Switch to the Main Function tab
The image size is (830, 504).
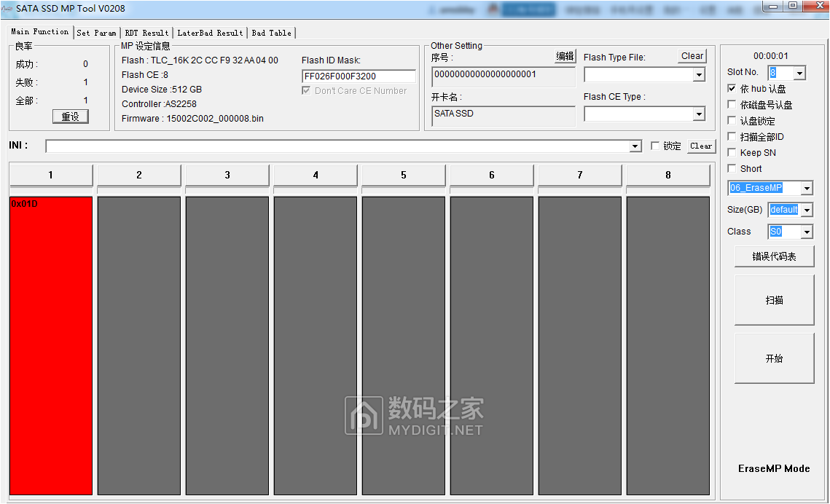tap(39, 32)
